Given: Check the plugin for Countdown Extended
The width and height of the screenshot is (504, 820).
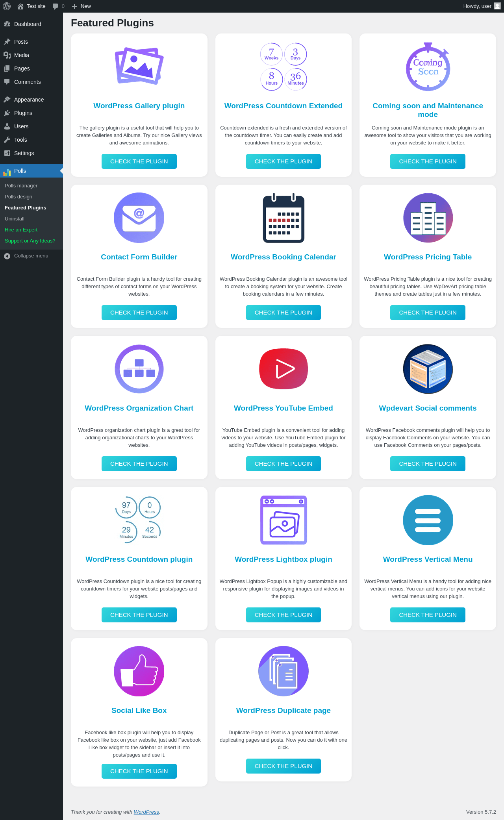Looking at the screenshot, I should [x=283, y=161].
